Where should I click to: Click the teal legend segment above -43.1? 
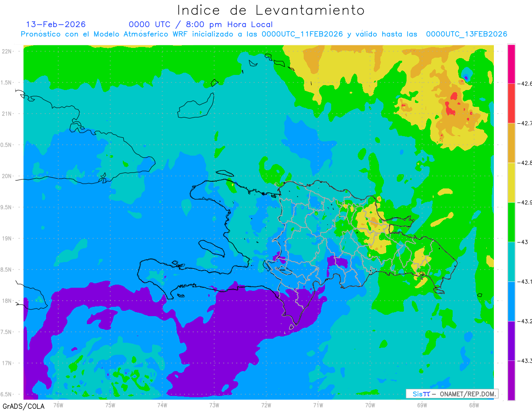pyautogui.click(x=511, y=262)
